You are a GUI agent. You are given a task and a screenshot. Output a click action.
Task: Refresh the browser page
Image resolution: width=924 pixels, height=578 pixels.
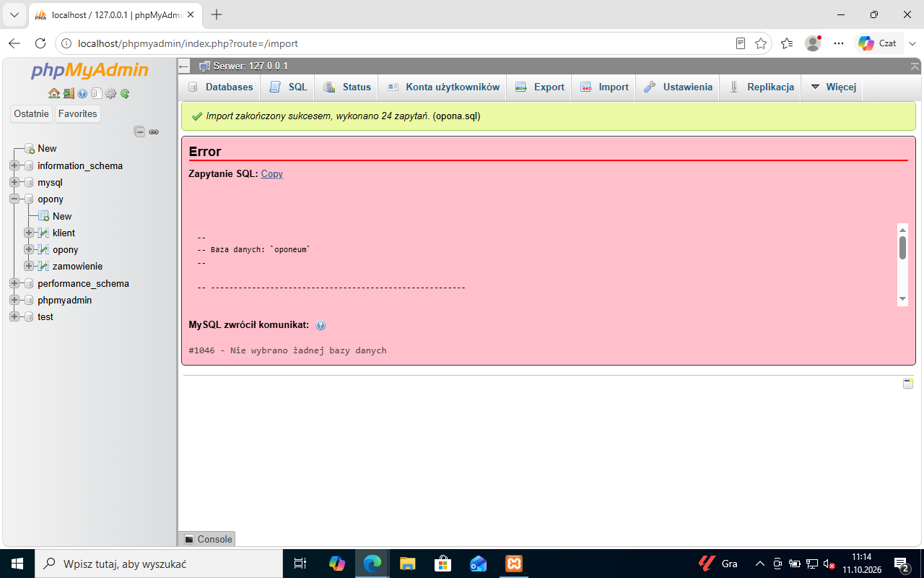[40, 43]
